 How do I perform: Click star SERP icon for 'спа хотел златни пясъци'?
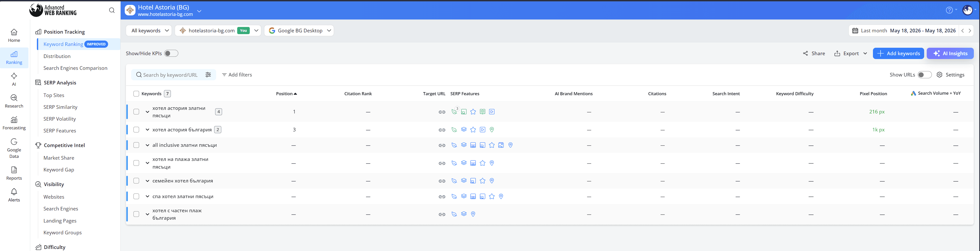[492, 196]
